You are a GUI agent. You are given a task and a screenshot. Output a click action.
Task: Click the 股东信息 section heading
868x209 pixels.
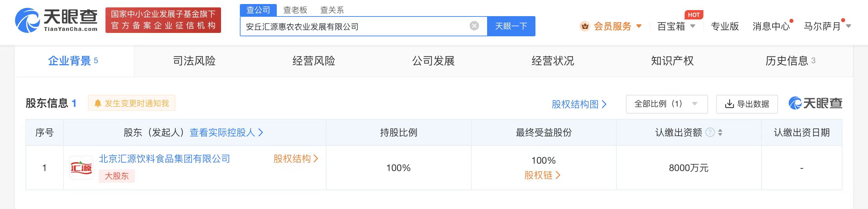click(x=47, y=103)
